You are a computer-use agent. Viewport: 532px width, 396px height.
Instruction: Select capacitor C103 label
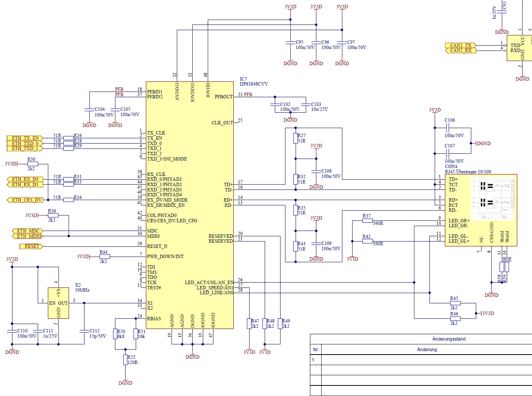tap(316, 104)
